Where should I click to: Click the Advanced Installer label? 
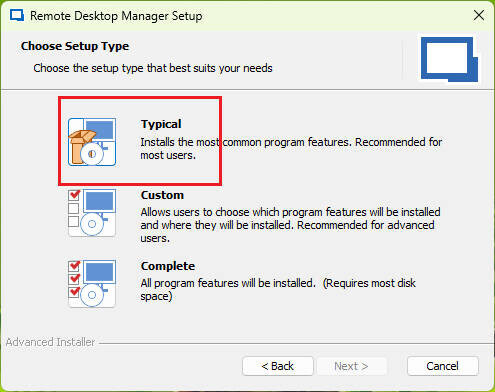click(50, 342)
